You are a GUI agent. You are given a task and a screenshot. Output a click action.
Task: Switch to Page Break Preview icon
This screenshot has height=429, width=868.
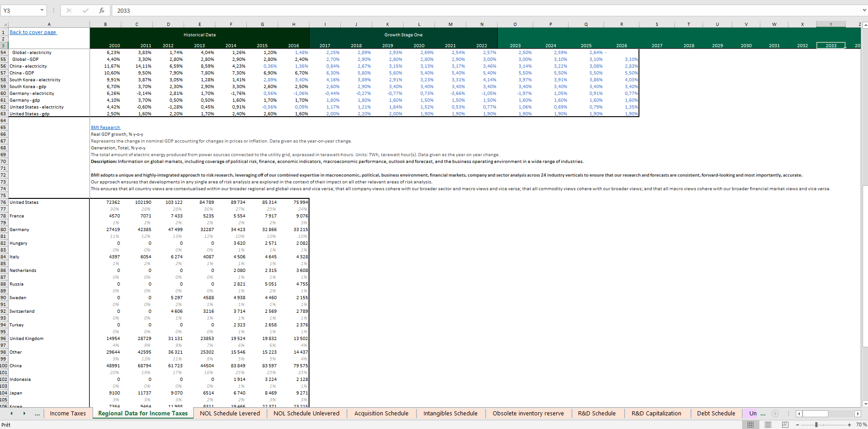(785, 424)
